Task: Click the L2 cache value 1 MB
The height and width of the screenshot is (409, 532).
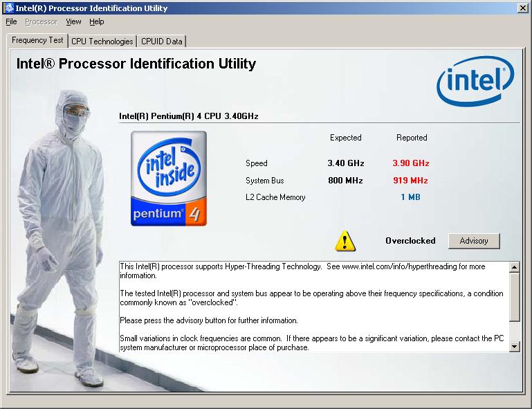Action: (x=410, y=197)
